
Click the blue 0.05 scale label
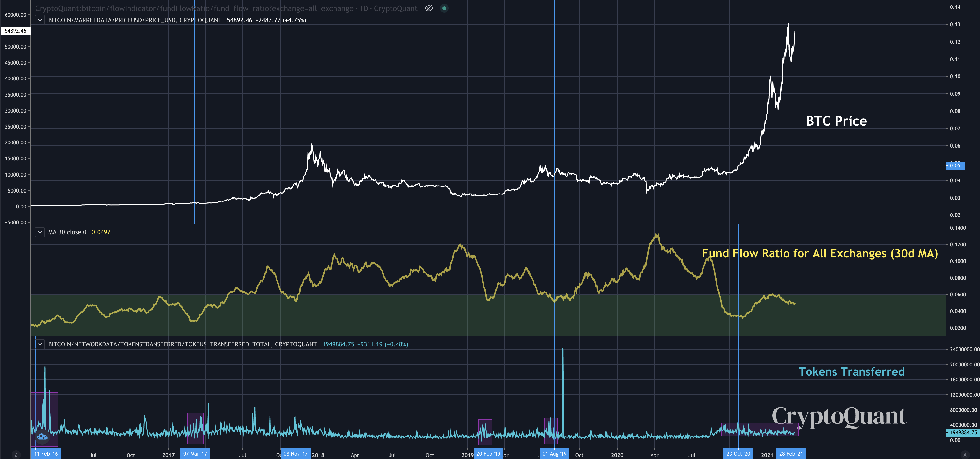coord(955,165)
